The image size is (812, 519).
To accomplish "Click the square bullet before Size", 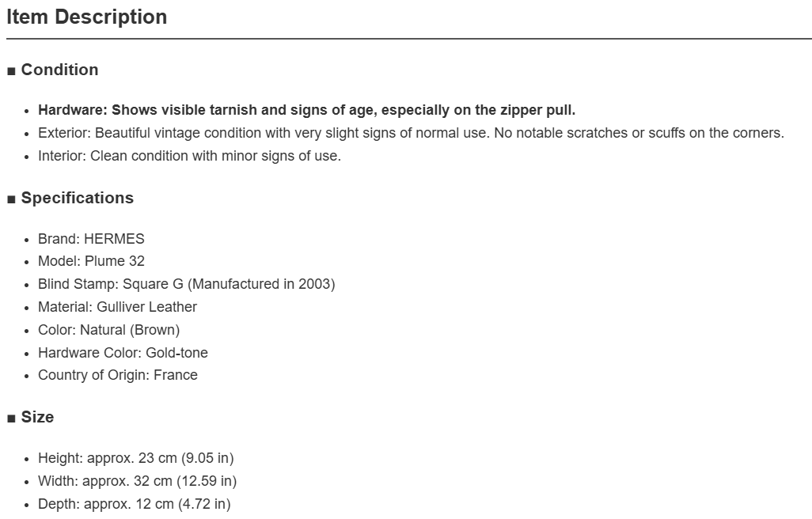I will point(11,418).
